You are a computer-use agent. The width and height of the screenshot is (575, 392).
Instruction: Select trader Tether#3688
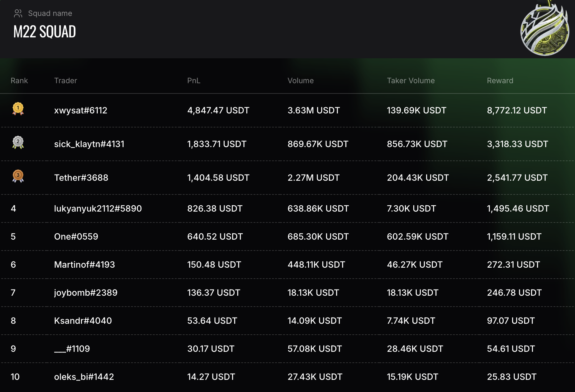[81, 178]
